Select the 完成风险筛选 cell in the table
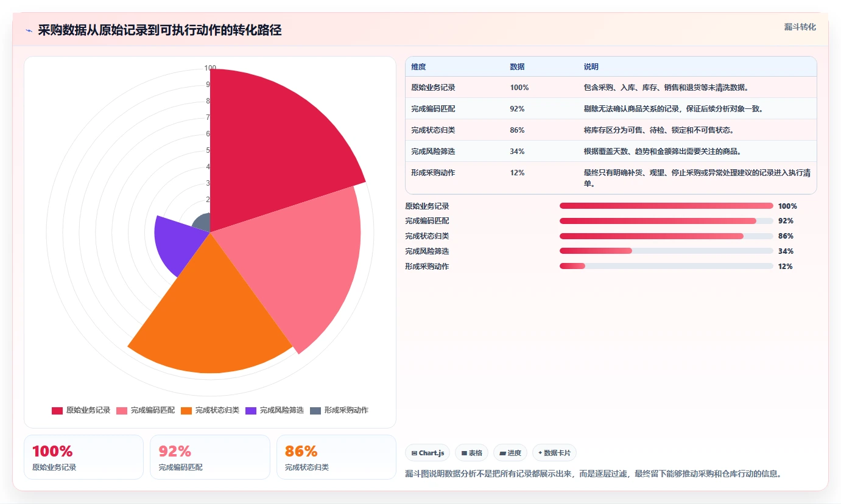The width and height of the screenshot is (841, 504). pos(433,152)
